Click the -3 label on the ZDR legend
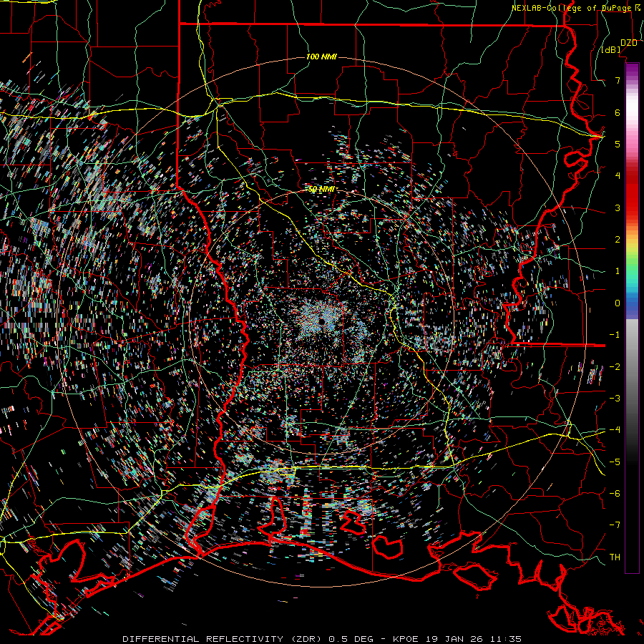Screen dimensions: 644x644 coord(615,399)
